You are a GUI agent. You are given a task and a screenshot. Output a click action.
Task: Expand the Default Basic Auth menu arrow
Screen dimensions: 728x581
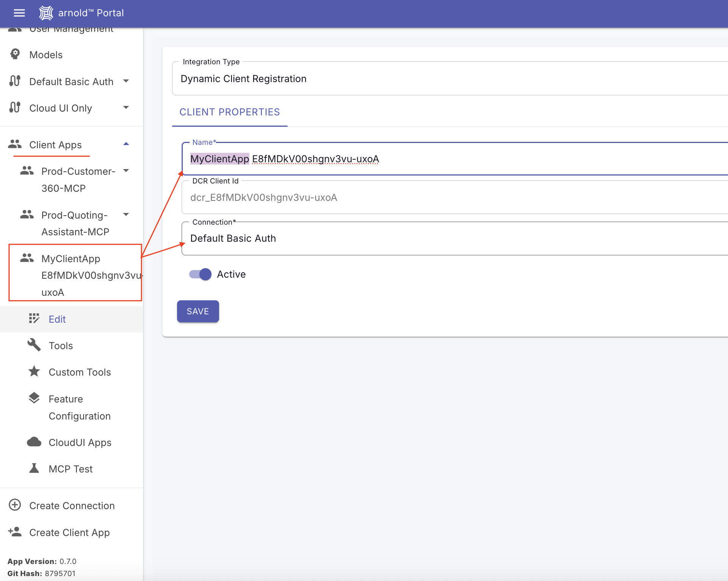(x=126, y=81)
